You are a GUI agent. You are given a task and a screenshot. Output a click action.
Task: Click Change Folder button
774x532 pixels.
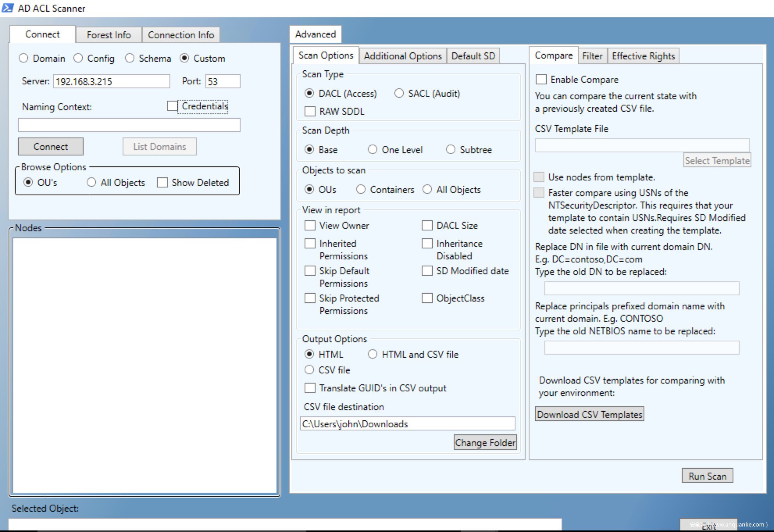pos(485,442)
